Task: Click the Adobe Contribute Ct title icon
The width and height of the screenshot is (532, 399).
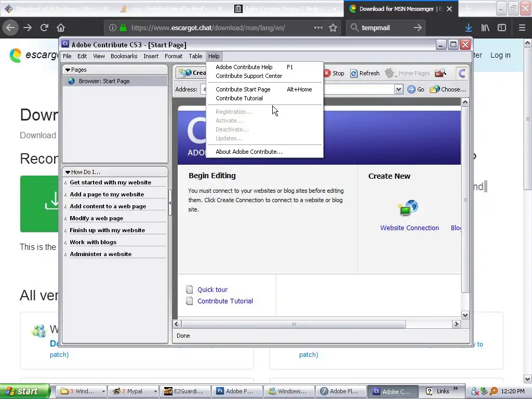Action: tap(65, 44)
